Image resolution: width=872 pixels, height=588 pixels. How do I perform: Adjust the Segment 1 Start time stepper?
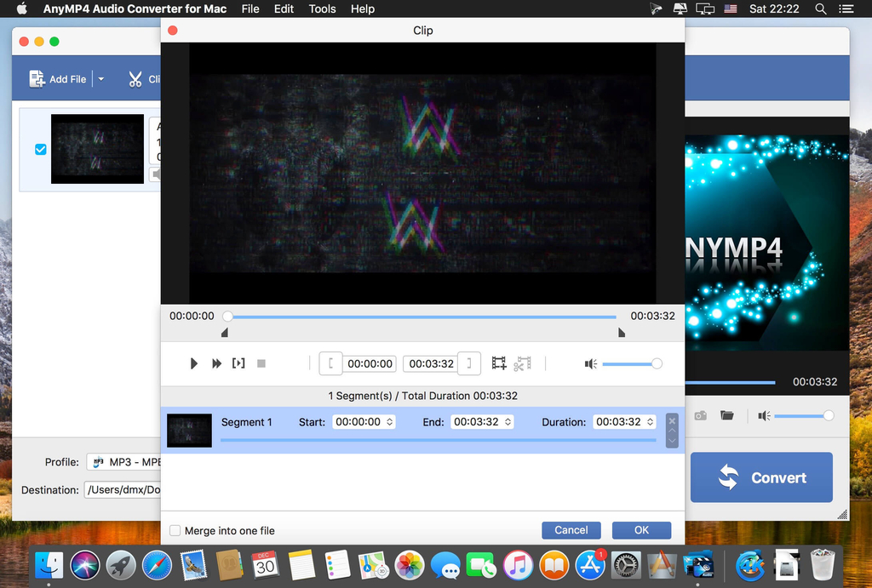click(x=390, y=422)
